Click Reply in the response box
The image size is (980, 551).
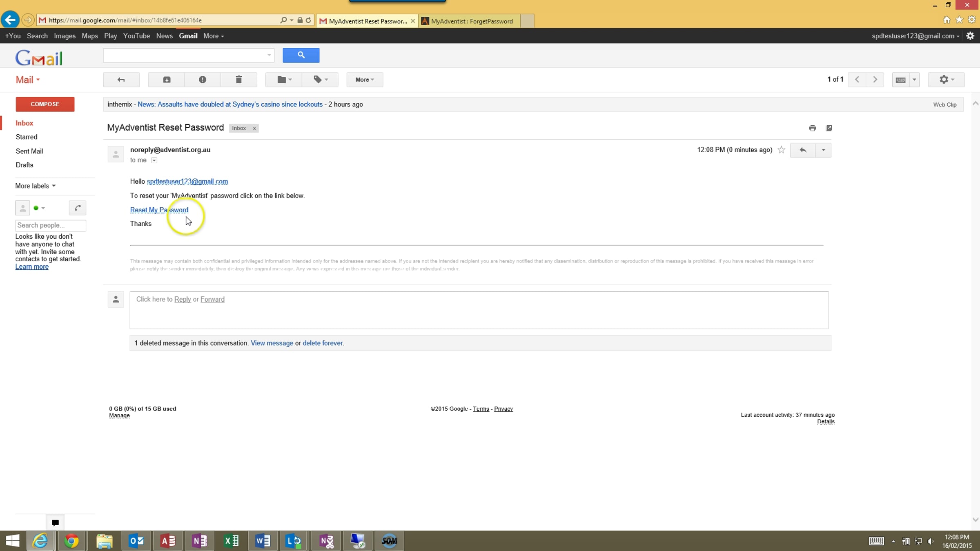183,299
